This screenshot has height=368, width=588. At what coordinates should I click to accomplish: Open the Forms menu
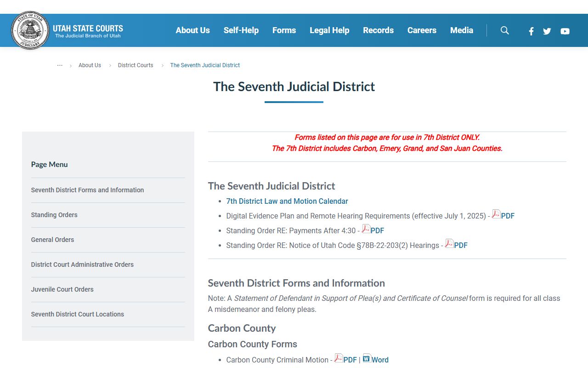click(x=284, y=30)
